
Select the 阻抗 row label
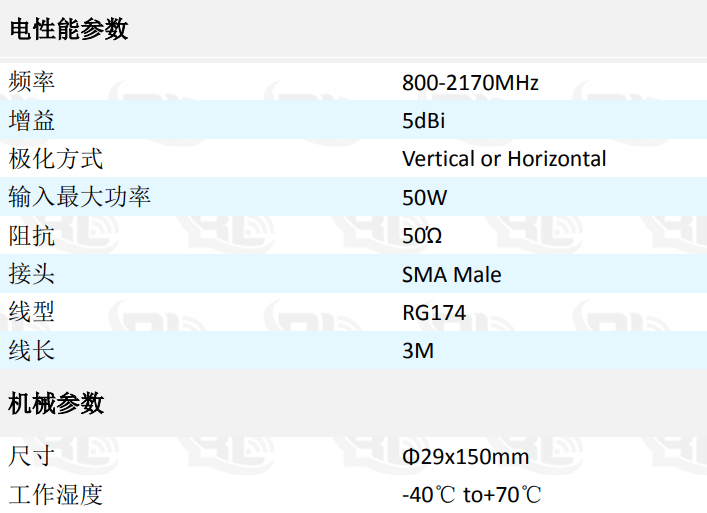coord(32,236)
